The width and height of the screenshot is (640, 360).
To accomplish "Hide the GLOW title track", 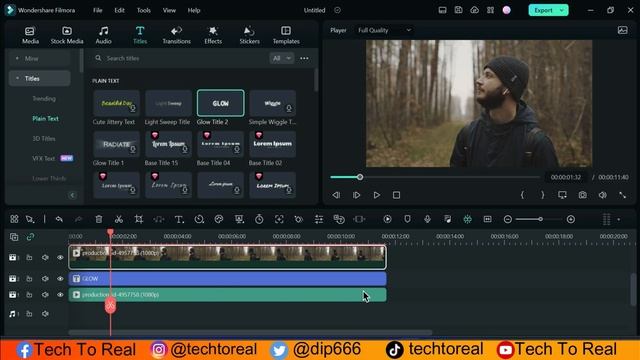I will (x=60, y=279).
